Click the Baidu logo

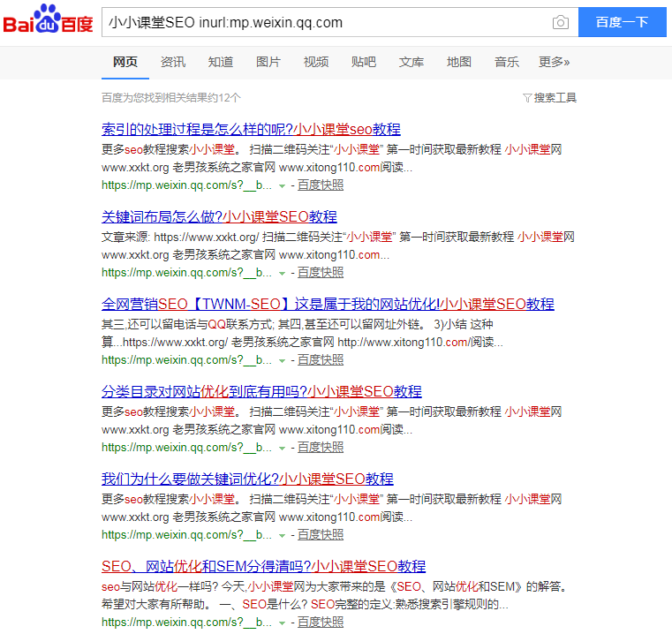48,19
